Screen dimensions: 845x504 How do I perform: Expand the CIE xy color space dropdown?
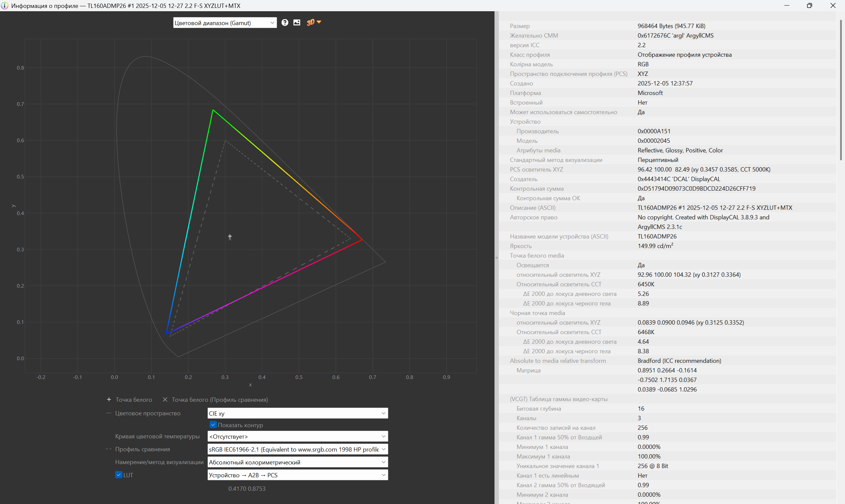click(x=297, y=413)
